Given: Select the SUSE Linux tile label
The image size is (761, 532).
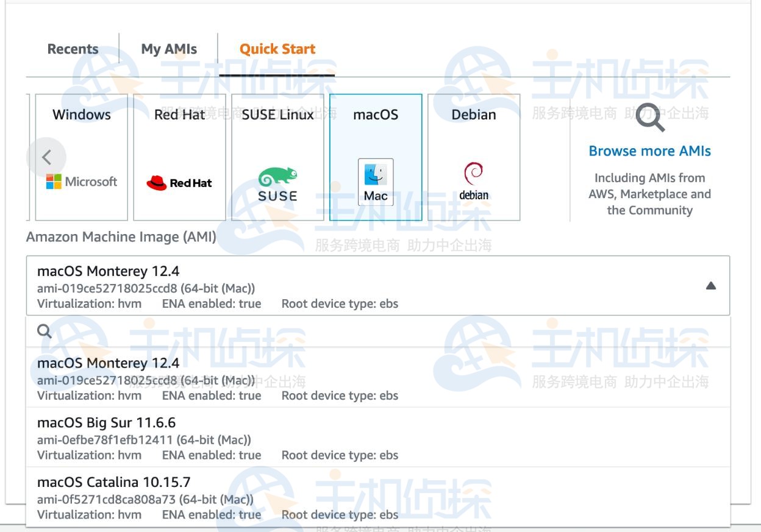Looking at the screenshot, I should (277, 115).
